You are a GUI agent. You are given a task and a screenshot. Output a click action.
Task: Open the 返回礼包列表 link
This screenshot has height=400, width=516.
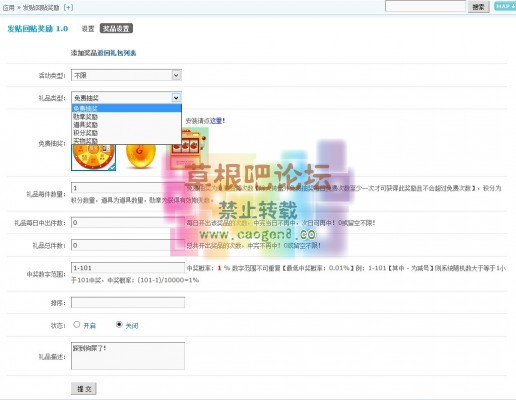click(x=117, y=53)
